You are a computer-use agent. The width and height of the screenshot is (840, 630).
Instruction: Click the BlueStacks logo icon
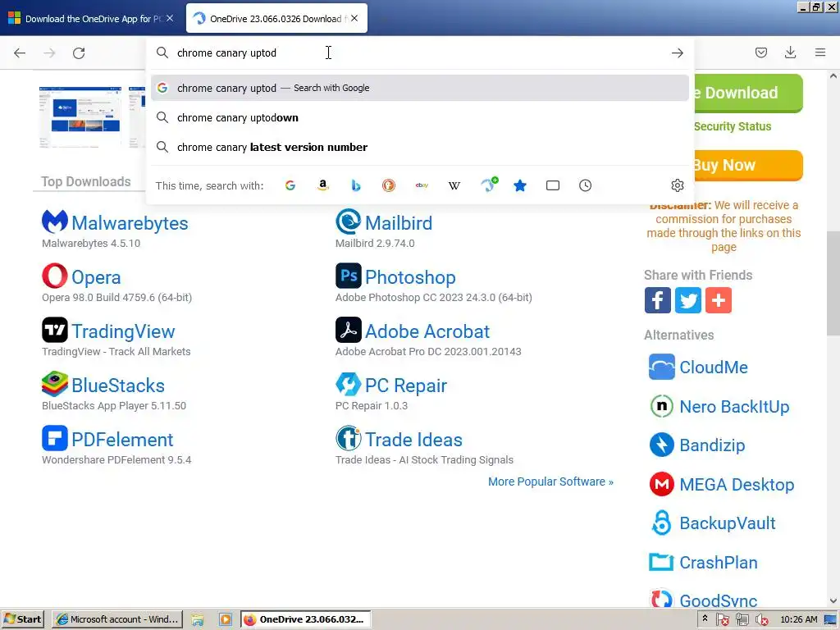55,384
